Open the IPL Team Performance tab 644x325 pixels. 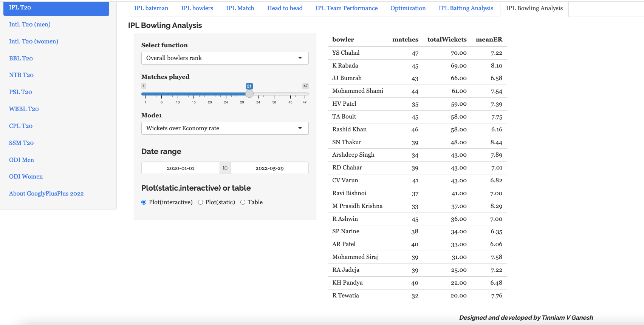tap(346, 8)
